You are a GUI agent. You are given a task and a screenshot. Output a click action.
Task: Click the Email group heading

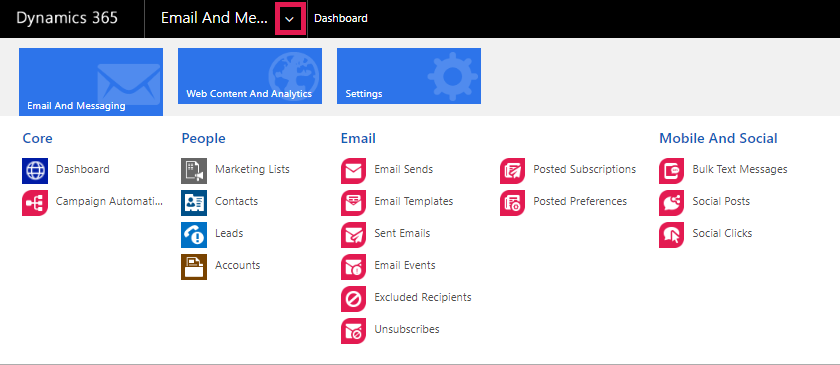(x=358, y=138)
